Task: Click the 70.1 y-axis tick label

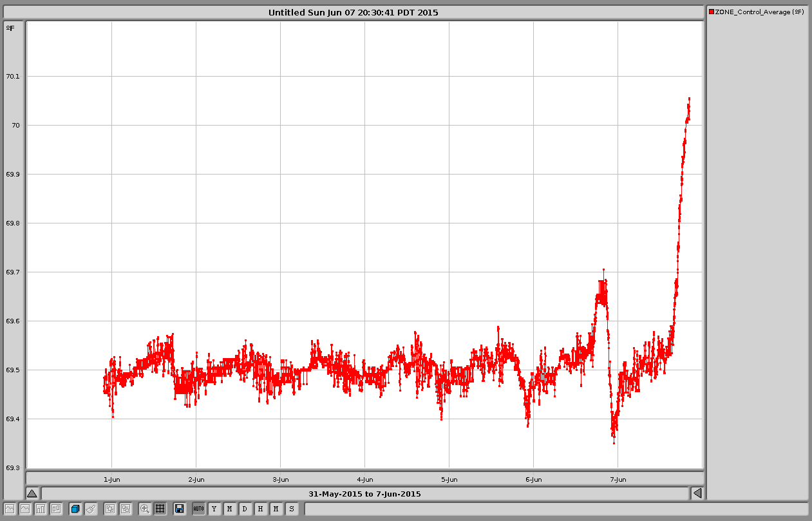Action: click(13, 76)
